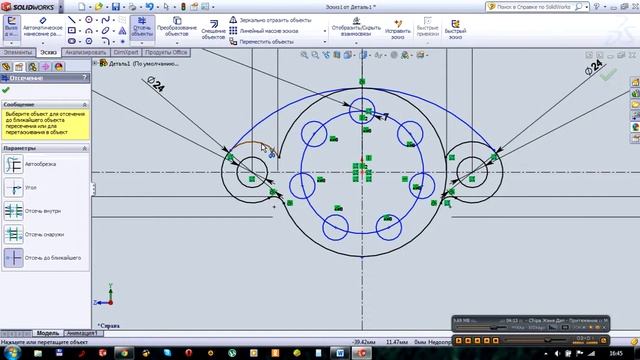Select the Circle sketch tool
Screen dimensions: 640x360
point(89,20)
